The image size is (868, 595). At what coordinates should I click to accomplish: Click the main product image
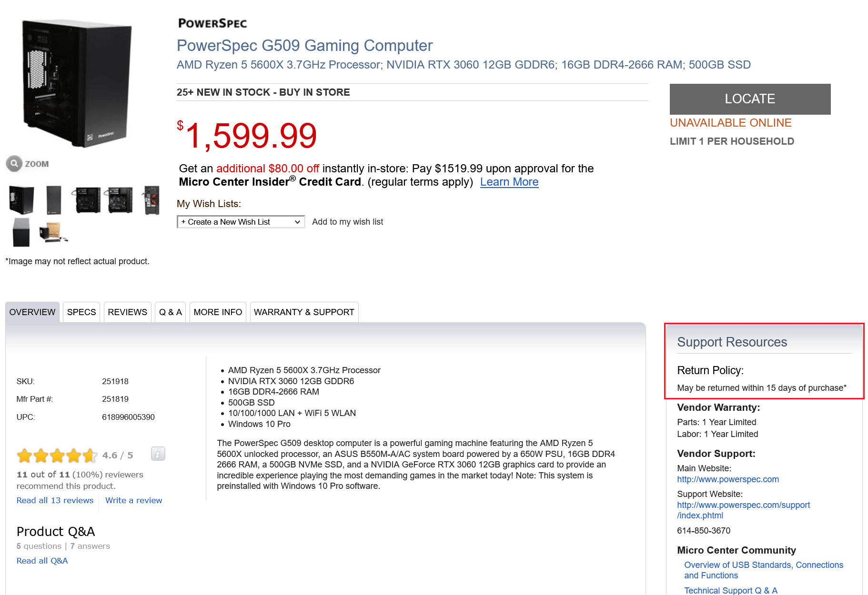click(77, 83)
